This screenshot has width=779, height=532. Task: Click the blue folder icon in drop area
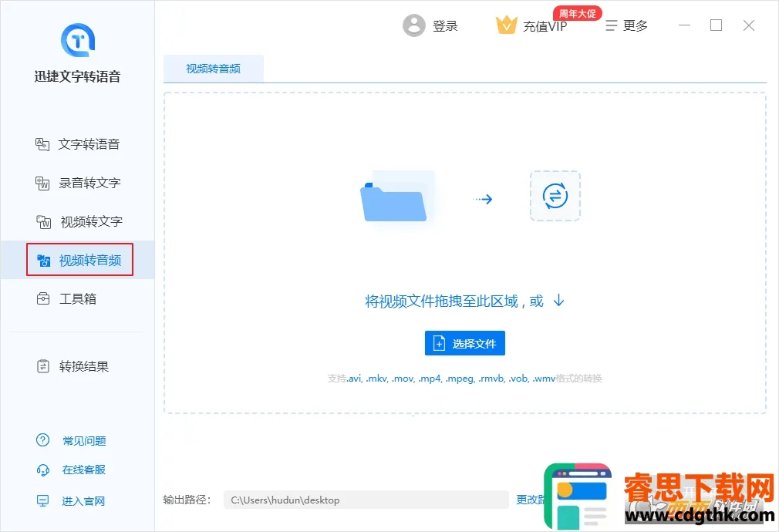tap(393, 199)
